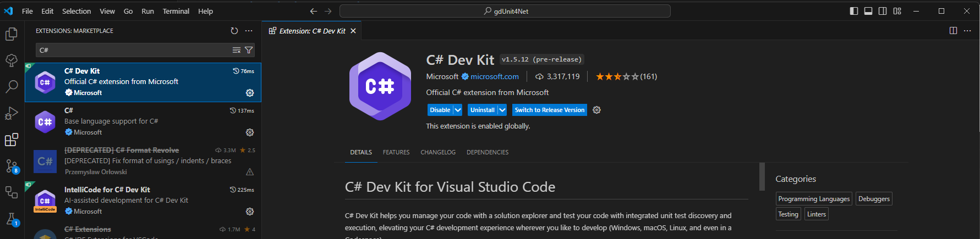Open the Testing flask icon
This screenshot has width=980, height=239.
click(x=11, y=219)
